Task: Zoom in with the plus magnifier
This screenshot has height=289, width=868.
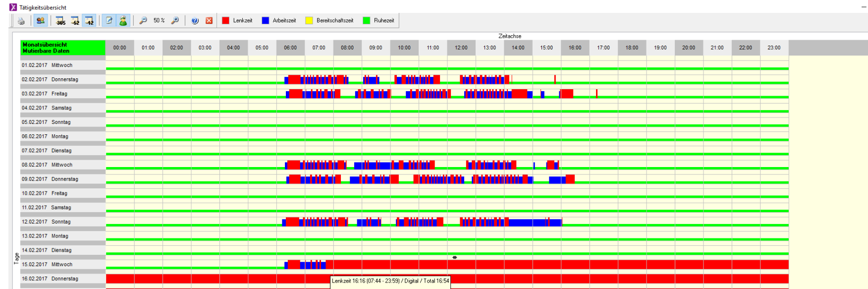Action: click(x=175, y=21)
